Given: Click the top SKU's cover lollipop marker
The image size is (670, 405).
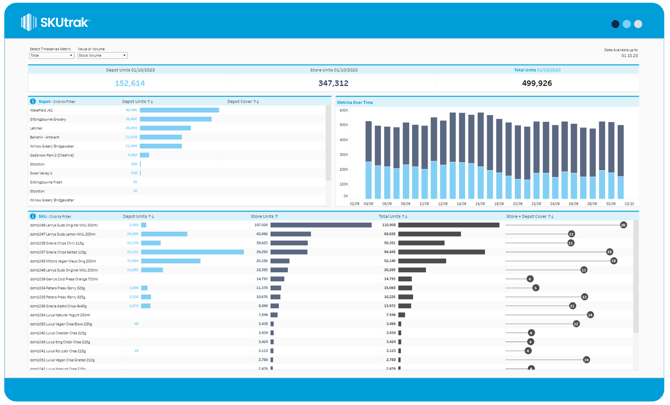Looking at the screenshot, I should click(x=623, y=226).
